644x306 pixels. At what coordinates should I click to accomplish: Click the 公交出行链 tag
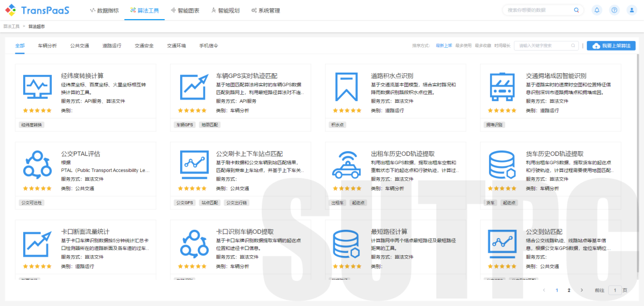[x=236, y=202]
